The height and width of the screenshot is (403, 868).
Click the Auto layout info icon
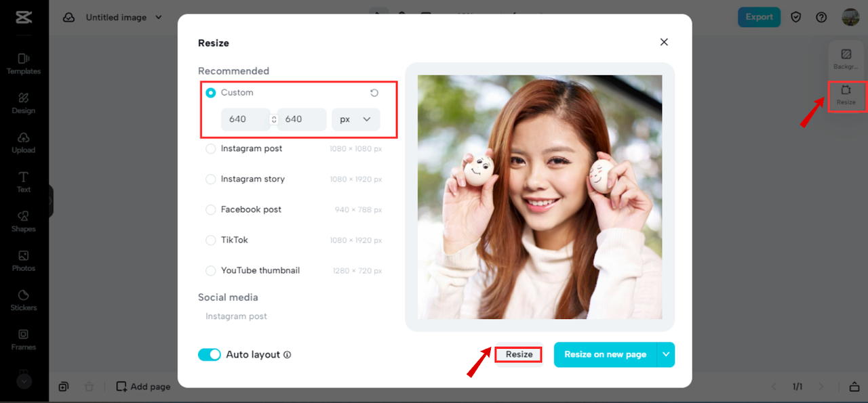point(287,354)
